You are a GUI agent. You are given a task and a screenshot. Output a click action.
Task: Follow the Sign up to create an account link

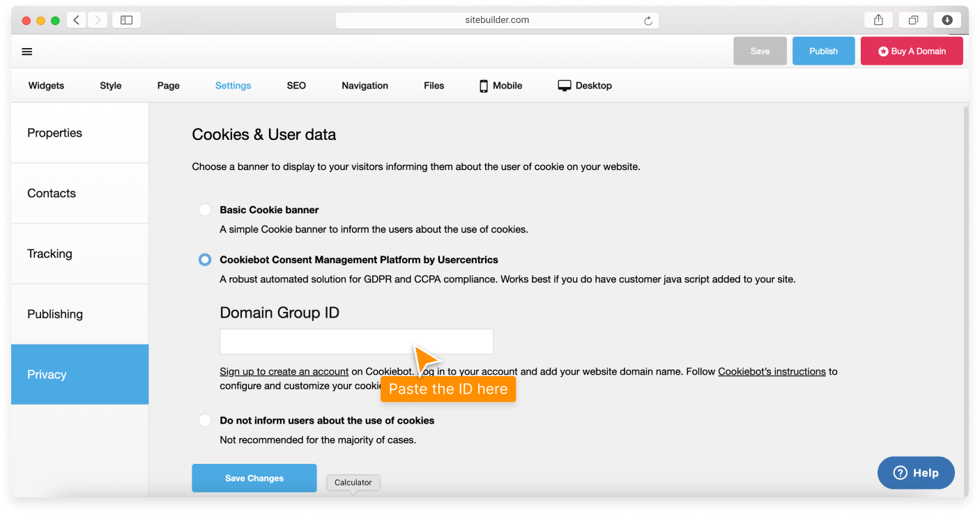tap(284, 372)
